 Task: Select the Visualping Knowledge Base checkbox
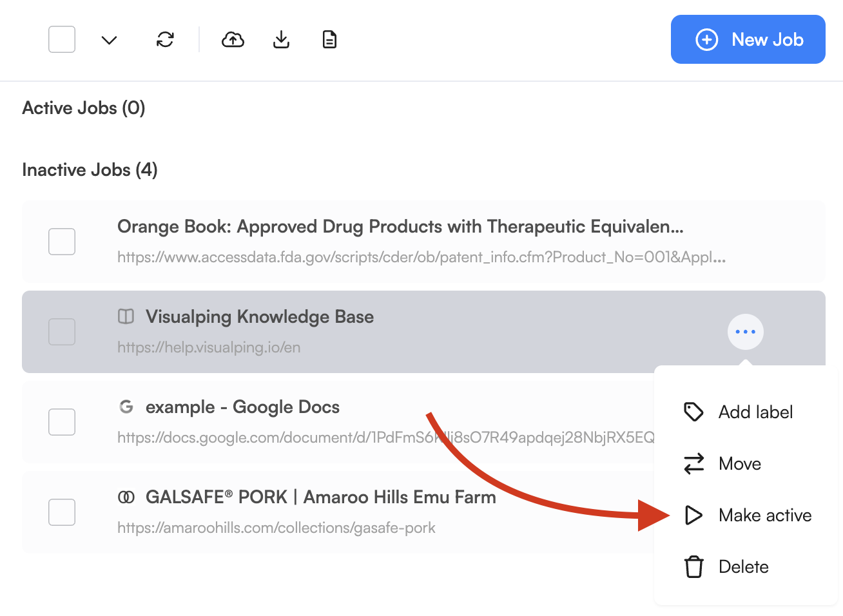coord(62,332)
